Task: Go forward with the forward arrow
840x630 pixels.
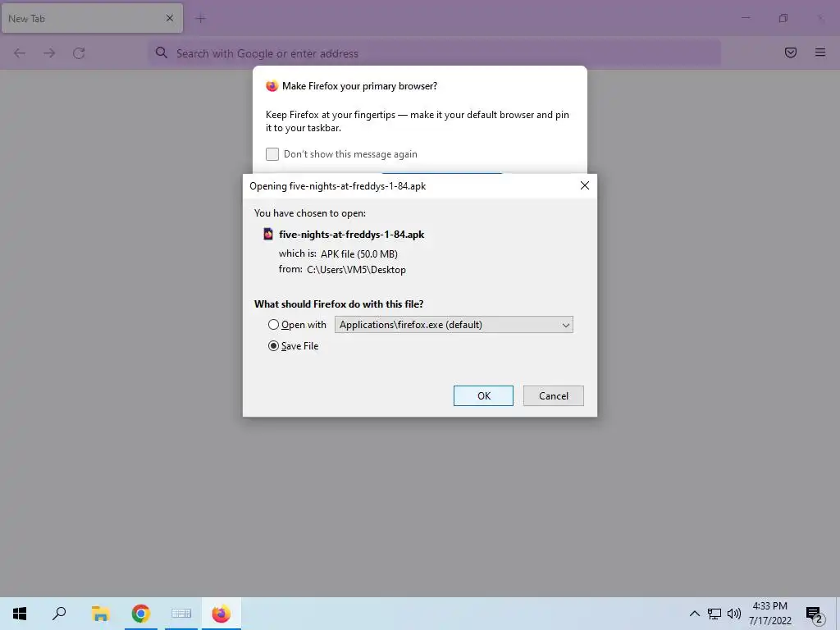Action: (x=49, y=53)
